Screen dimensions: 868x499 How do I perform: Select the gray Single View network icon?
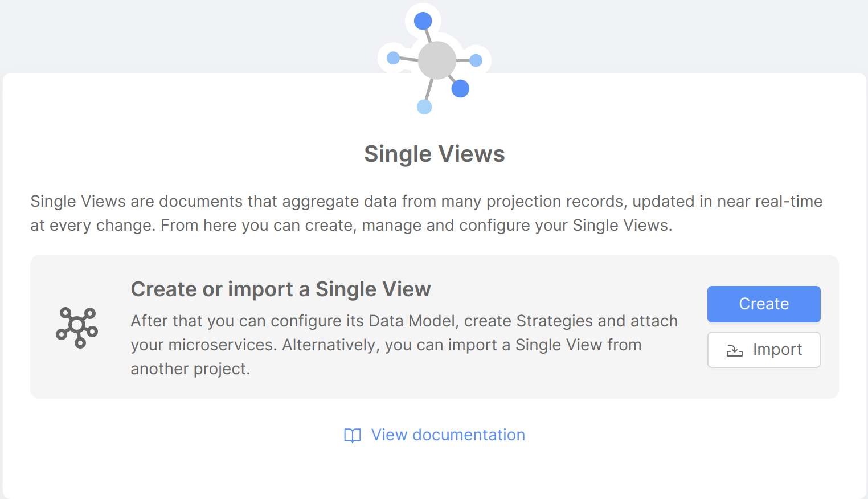pyautogui.click(x=77, y=327)
